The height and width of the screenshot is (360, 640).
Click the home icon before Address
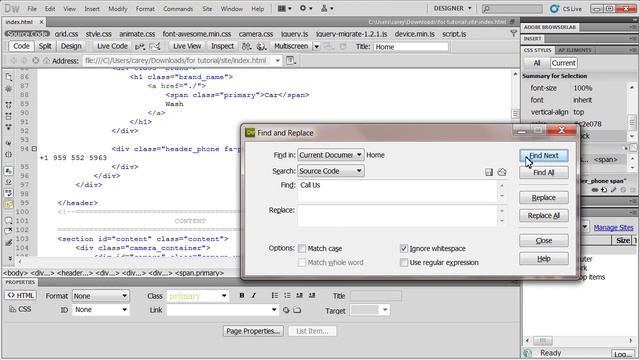[46, 60]
